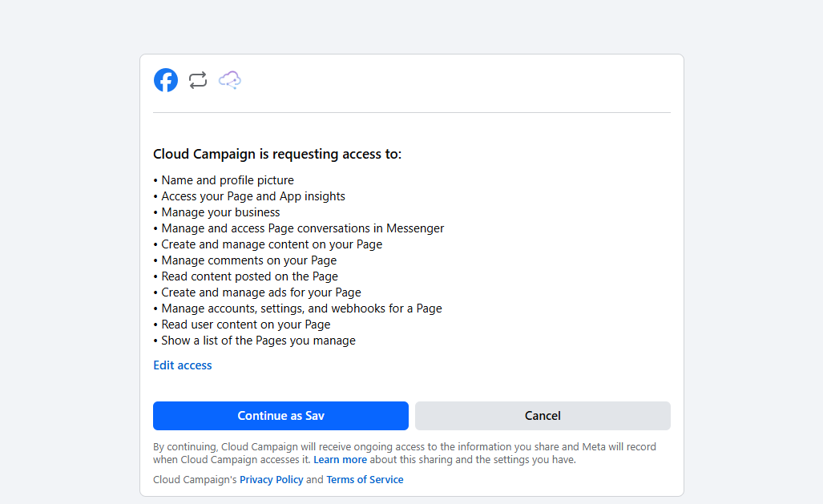
Task: Click the Facebook logo icon
Action: pos(166,80)
